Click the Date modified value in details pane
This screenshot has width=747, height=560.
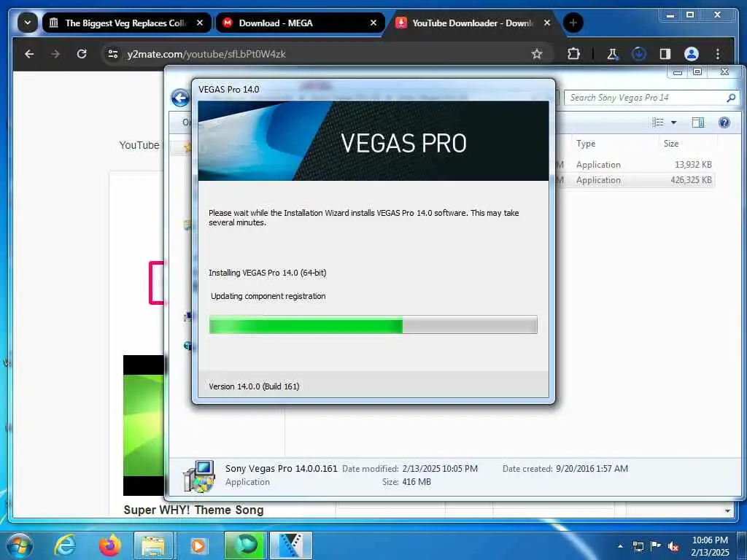click(x=440, y=469)
